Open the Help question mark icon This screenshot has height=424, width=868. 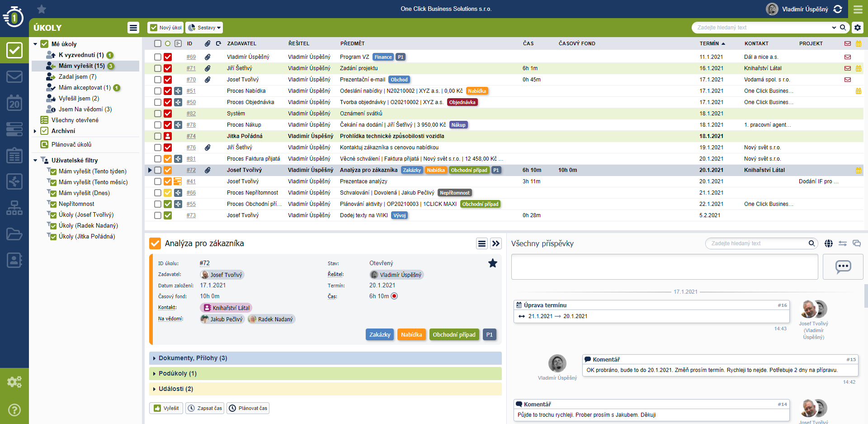click(14, 410)
